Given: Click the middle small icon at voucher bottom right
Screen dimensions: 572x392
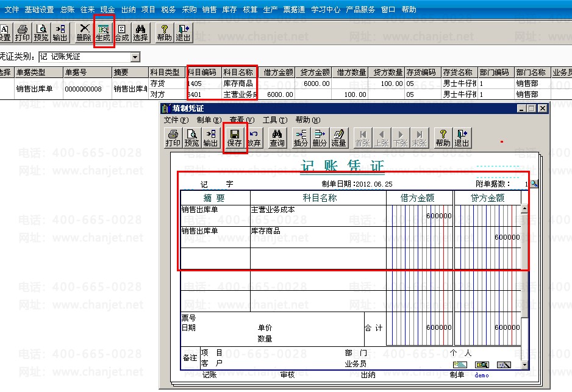Looking at the screenshot, I should 482,365.
